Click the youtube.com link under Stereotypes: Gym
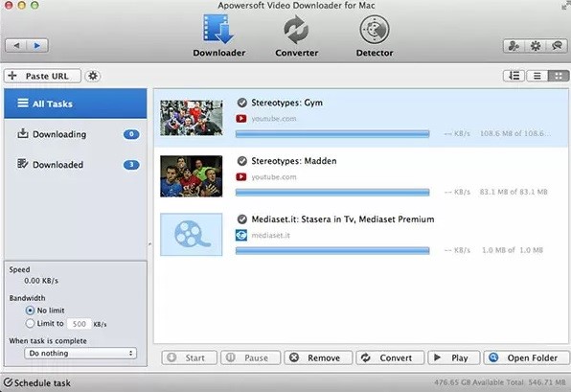This screenshot has height=392, width=571. point(274,119)
